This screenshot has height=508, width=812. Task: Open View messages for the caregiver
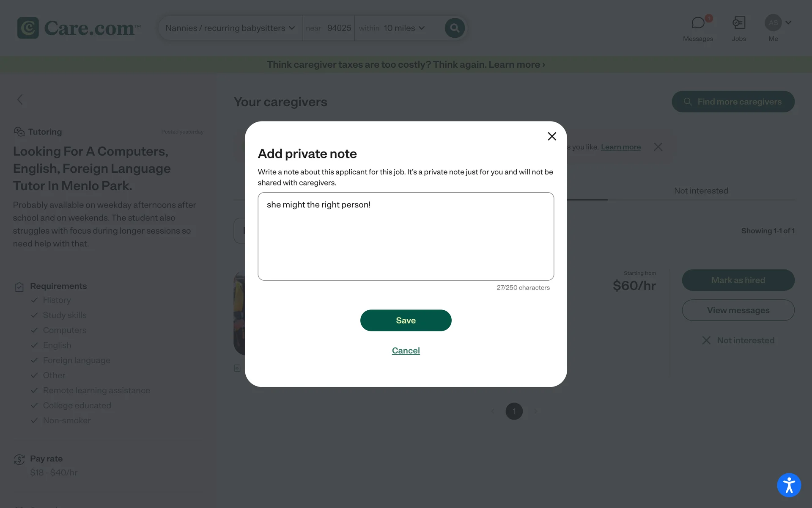tap(738, 310)
